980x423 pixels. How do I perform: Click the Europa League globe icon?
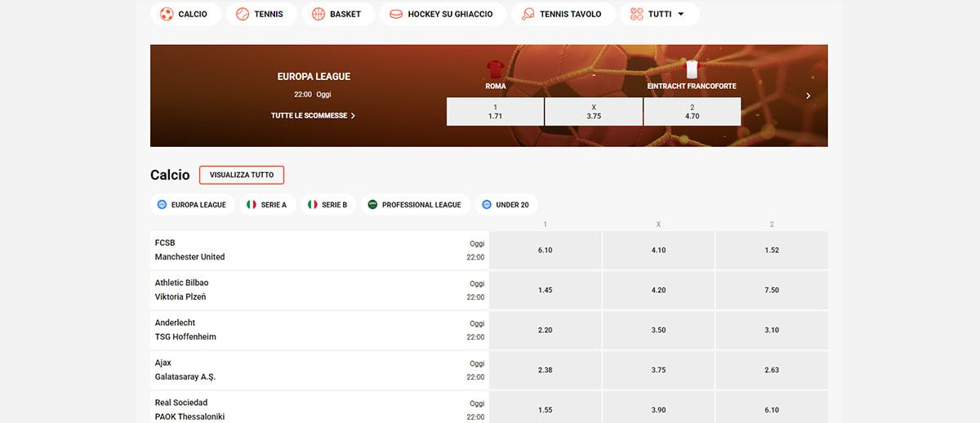162,205
